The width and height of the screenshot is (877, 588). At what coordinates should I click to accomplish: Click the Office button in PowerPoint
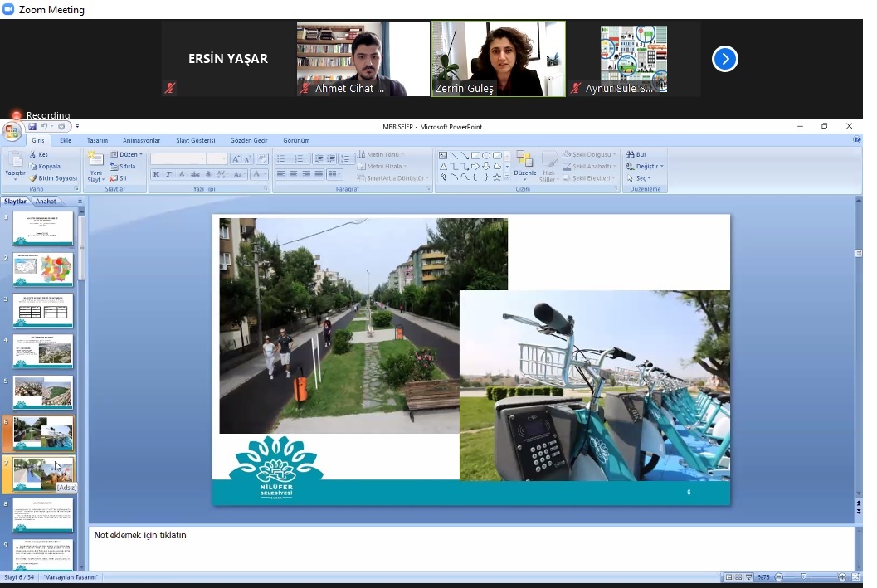[12, 132]
